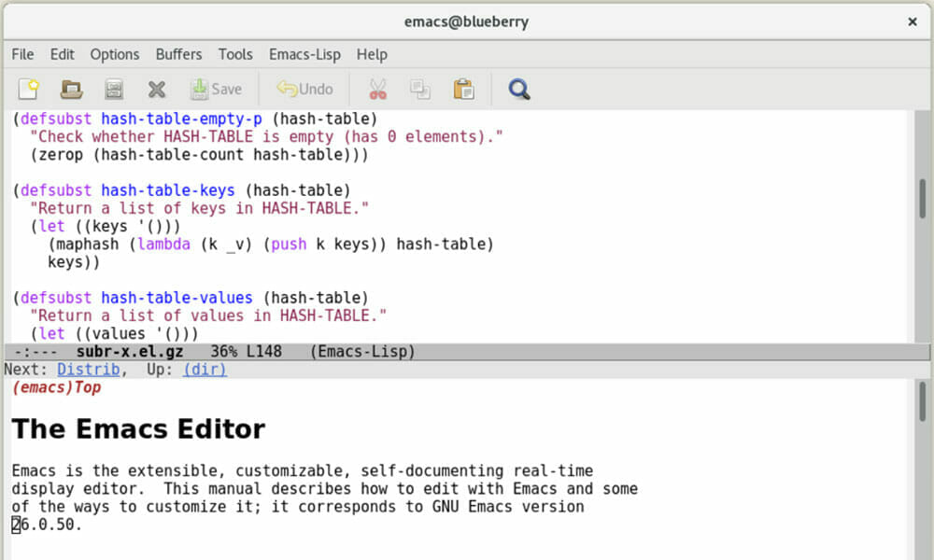Paste using the clipboard icon
Image resolution: width=934 pixels, height=560 pixels.
463,90
